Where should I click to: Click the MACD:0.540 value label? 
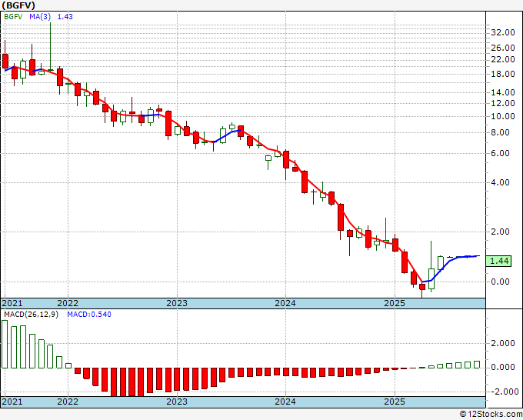point(89,315)
